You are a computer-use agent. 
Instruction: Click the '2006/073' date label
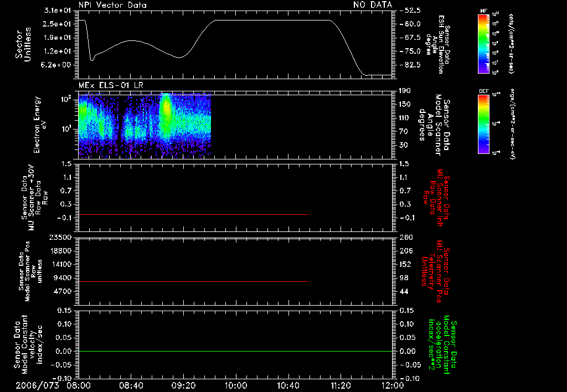pos(37,385)
